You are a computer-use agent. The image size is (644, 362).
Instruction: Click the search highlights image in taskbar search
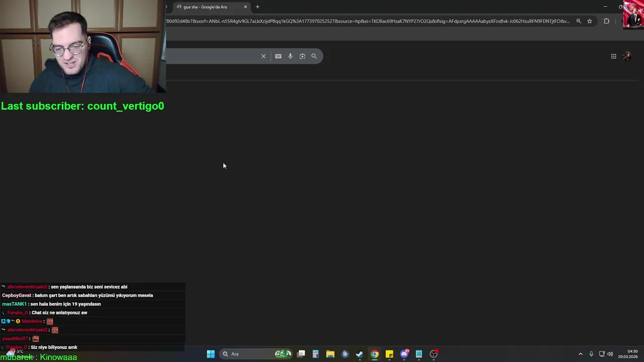coord(283,354)
